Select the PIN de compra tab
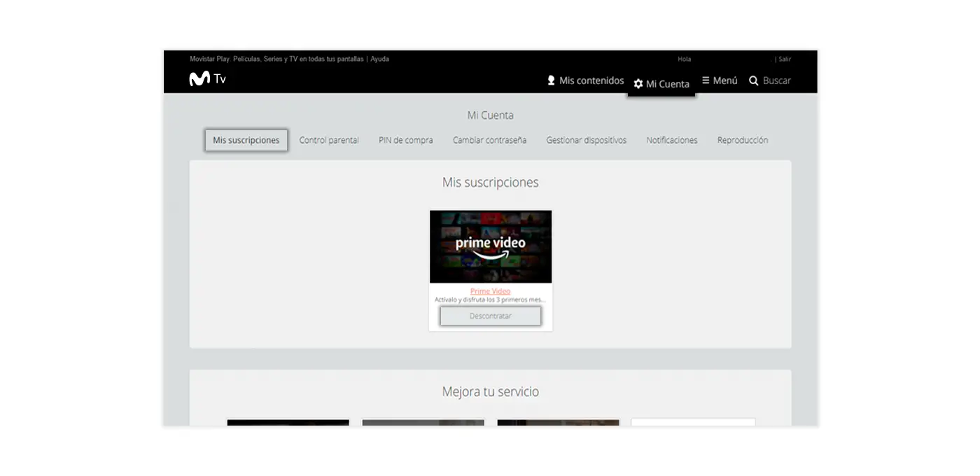Screen dimensions: 980x476 (406, 140)
